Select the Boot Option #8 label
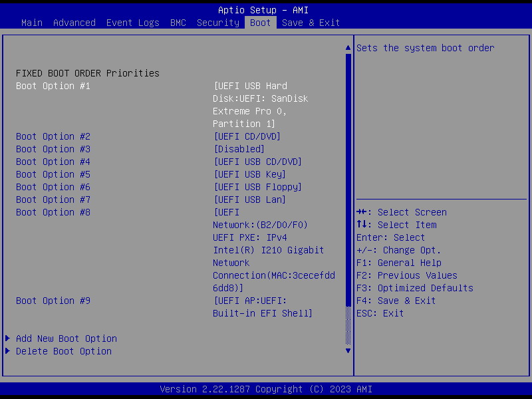This screenshot has width=532, height=399. (x=53, y=212)
